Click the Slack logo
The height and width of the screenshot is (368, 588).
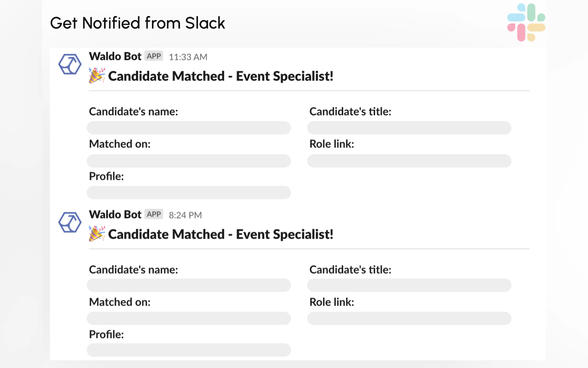coord(526,22)
